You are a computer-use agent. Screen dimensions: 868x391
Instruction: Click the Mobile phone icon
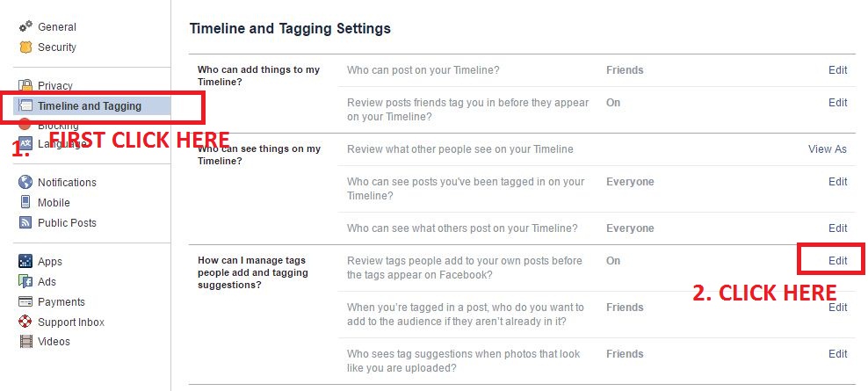click(x=25, y=202)
